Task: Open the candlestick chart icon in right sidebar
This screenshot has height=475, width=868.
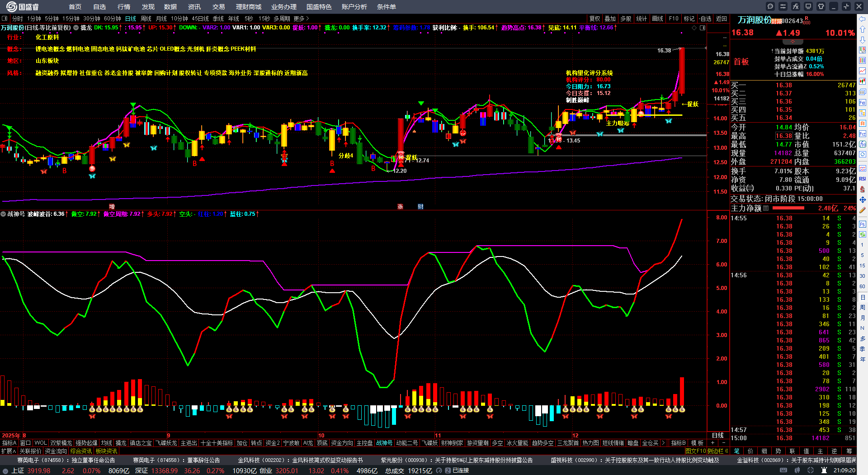Action: coord(863,81)
